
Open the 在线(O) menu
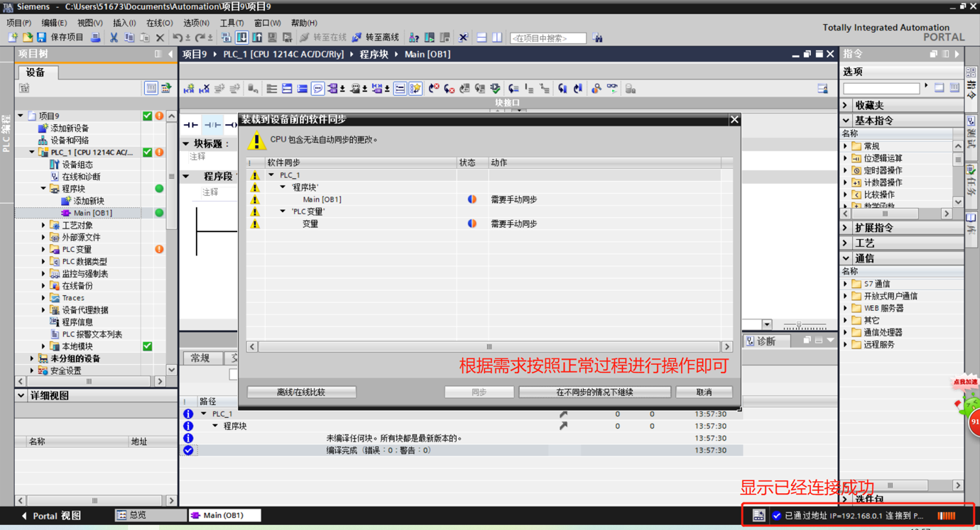tap(159, 23)
